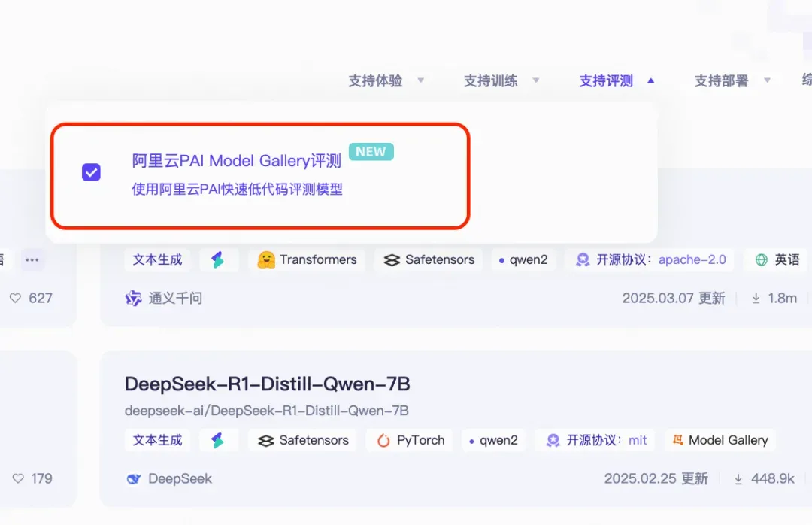This screenshot has height=525, width=812.
Task: Open the mit license link
Action: [x=638, y=440]
